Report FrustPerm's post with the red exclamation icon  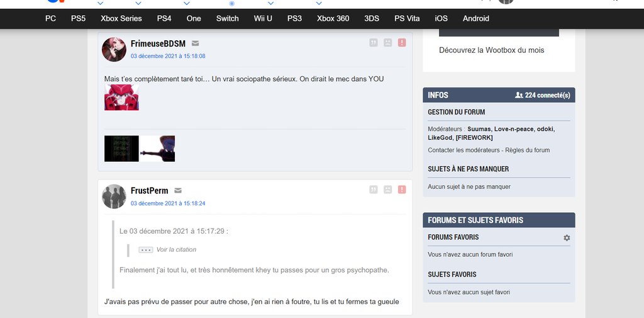[402, 190]
